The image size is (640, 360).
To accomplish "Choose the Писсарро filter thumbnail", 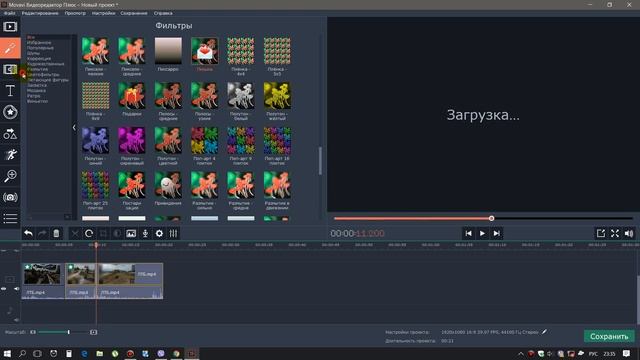I will click(168, 51).
